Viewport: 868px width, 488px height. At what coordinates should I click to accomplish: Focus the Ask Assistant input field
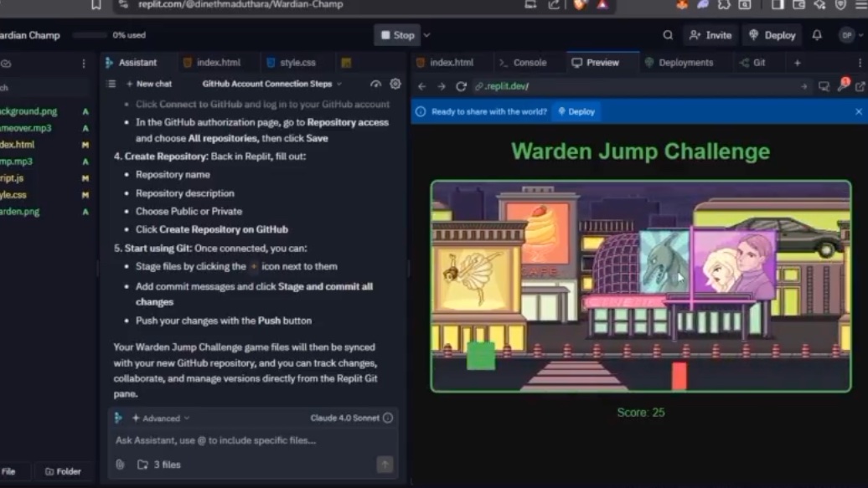(x=252, y=440)
